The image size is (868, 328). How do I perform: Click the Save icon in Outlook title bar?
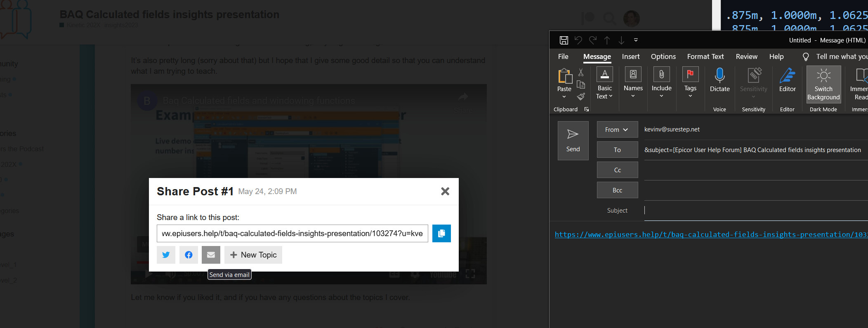point(564,40)
